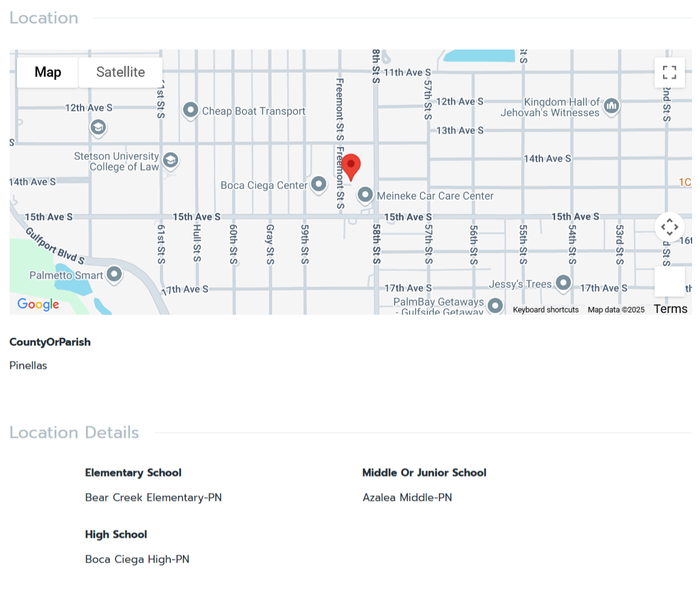Select the Cheap Boat Transport map pin
The height and width of the screenshot is (608, 700).
[x=191, y=110]
